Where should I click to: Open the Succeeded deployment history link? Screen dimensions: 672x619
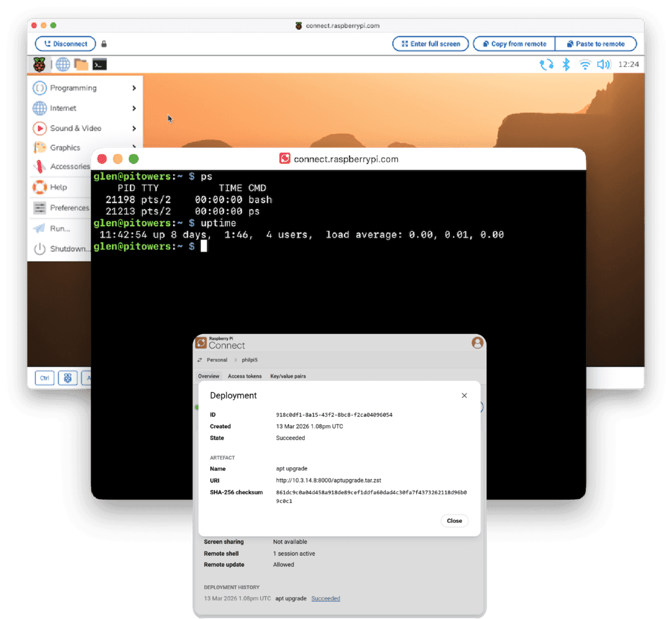point(325,598)
